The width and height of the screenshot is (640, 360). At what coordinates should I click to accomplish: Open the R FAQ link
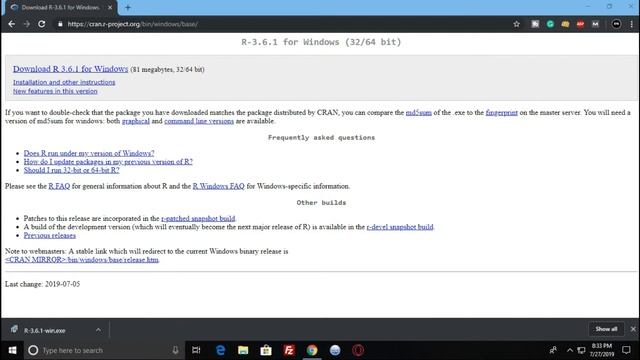tap(59, 186)
